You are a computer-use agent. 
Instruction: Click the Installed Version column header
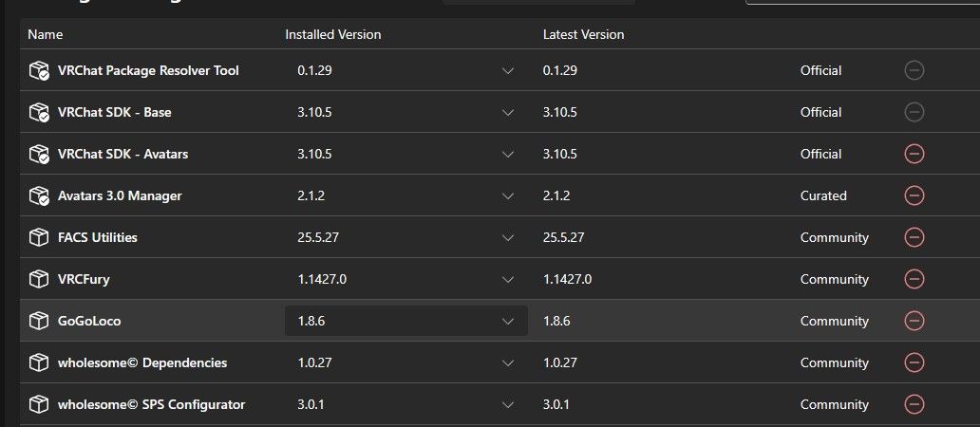(333, 34)
